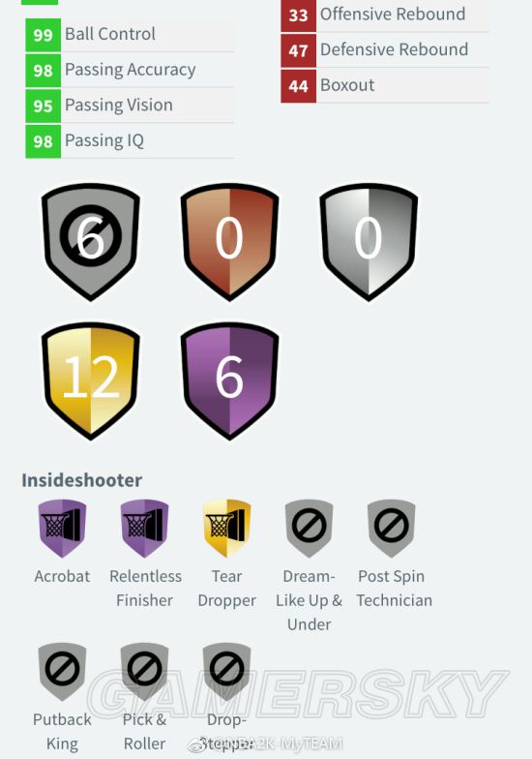Select the Passing Accuracy attribute row
Screen dimensions: 532x759
click(130, 70)
